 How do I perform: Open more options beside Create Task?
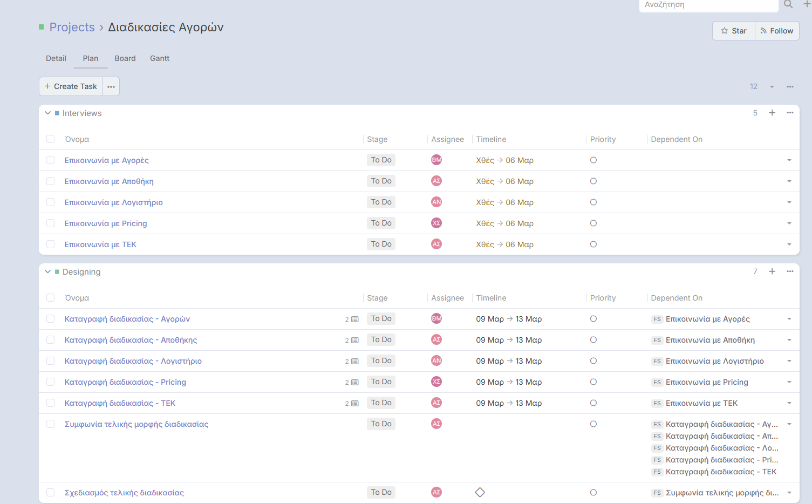[111, 86]
